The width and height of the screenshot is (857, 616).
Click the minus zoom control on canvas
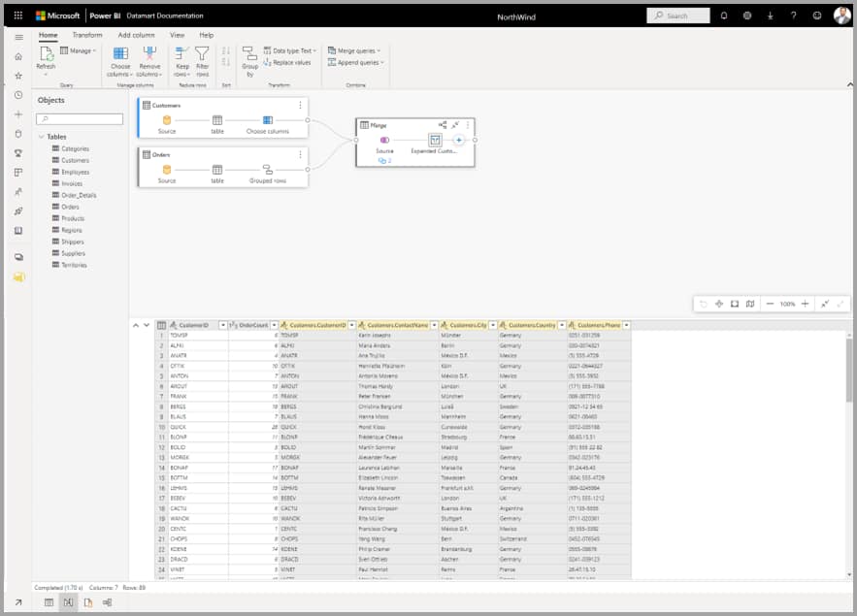(770, 303)
